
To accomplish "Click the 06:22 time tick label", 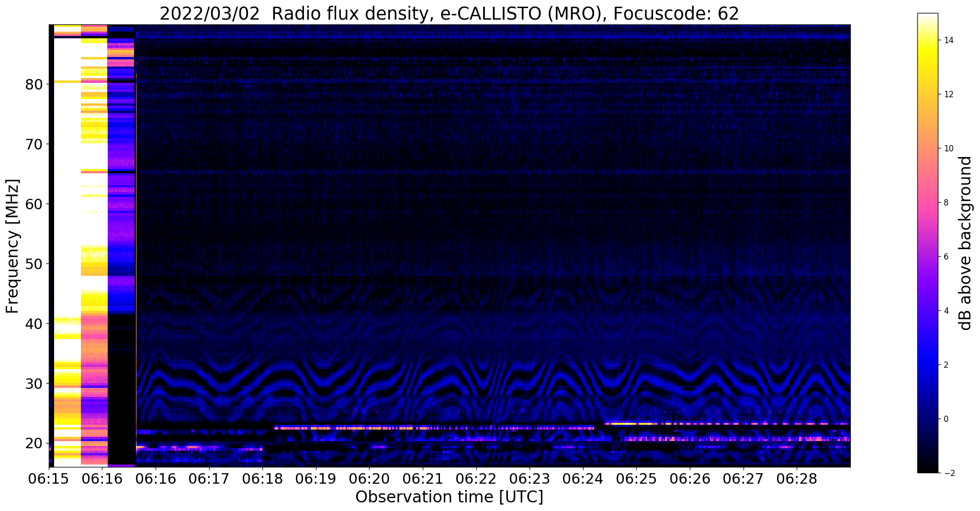I will [x=476, y=478].
